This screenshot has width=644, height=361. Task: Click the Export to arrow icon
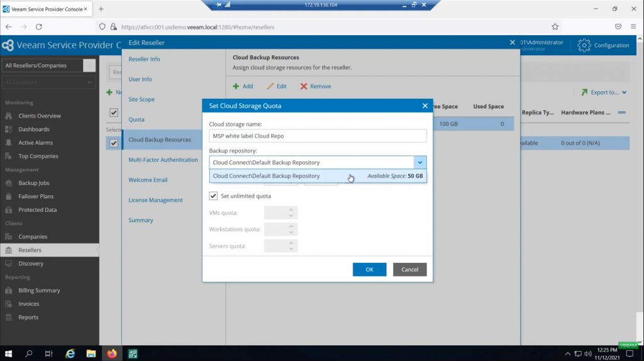point(584,92)
